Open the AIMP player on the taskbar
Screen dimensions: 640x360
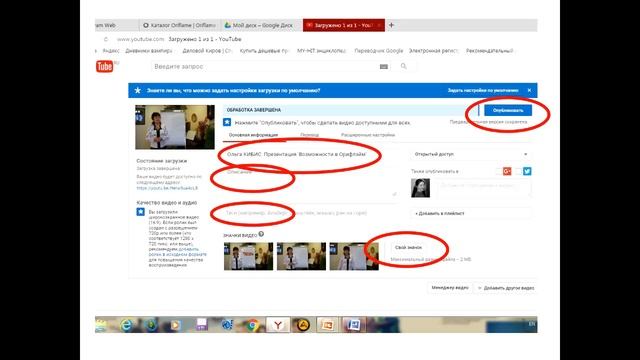click(302, 325)
